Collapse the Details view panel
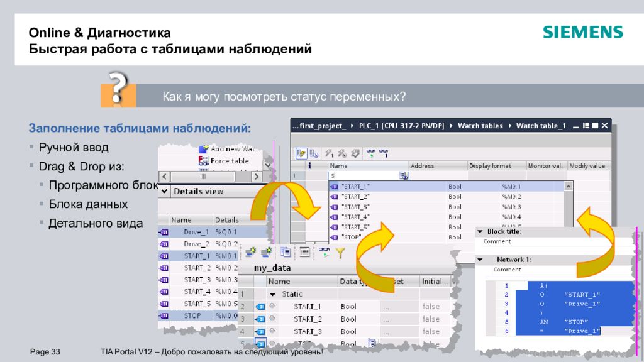 click(165, 191)
